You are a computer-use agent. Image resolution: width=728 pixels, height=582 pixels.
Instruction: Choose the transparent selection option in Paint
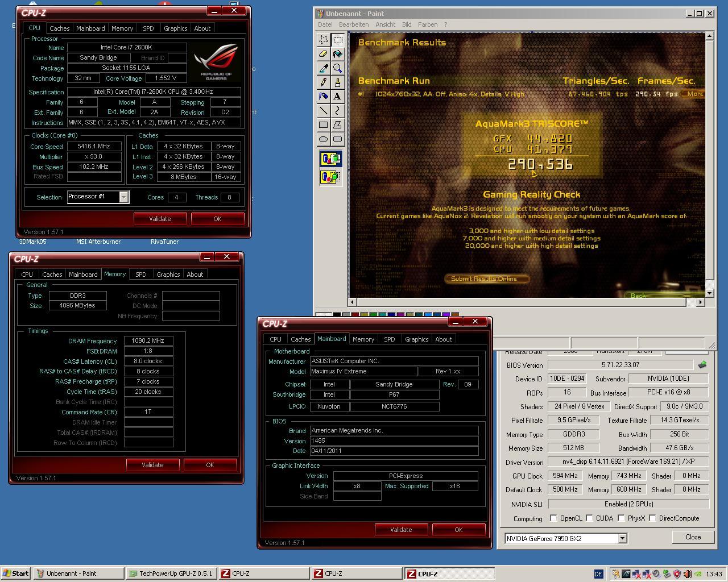pos(331,177)
